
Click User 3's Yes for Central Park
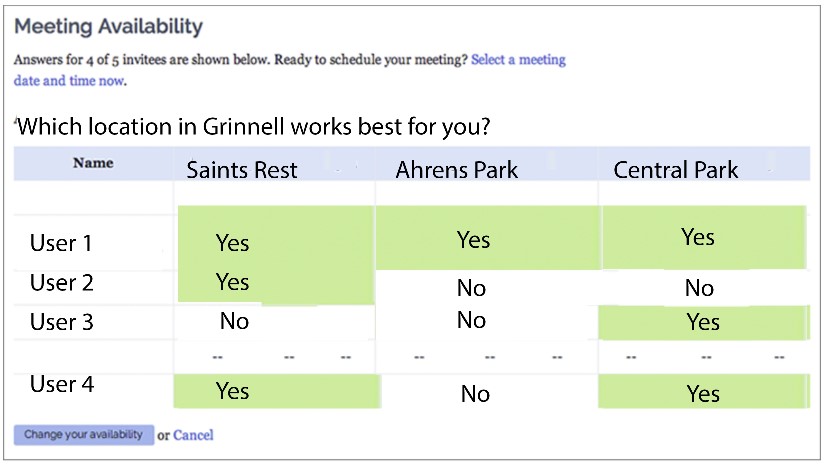[703, 322]
